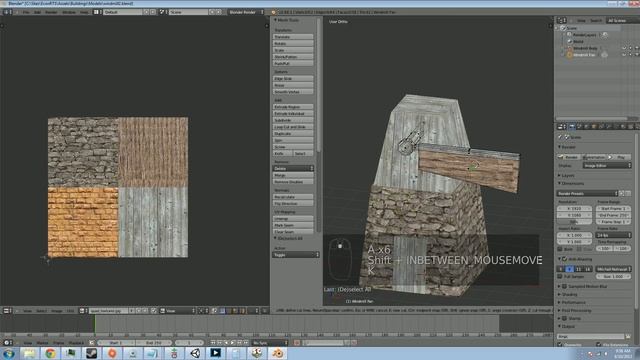This screenshot has width=640, height=360.
Task: Toggle the Anti-Aliasing checkbox
Action: 565,259
